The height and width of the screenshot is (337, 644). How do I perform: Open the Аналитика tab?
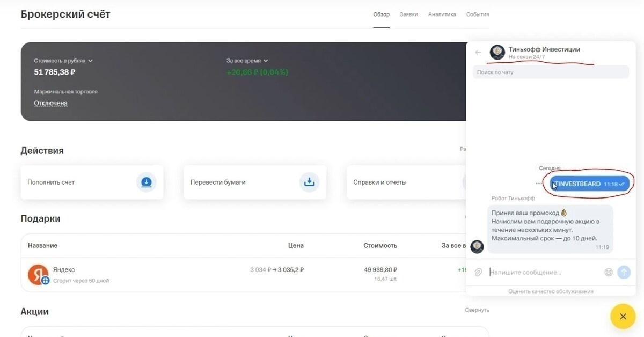pyautogui.click(x=442, y=14)
